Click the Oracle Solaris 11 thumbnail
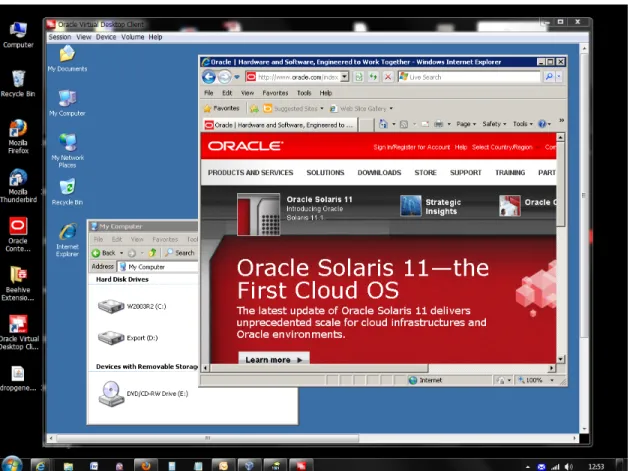The width and height of the screenshot is (630, 471). (258, 214)
